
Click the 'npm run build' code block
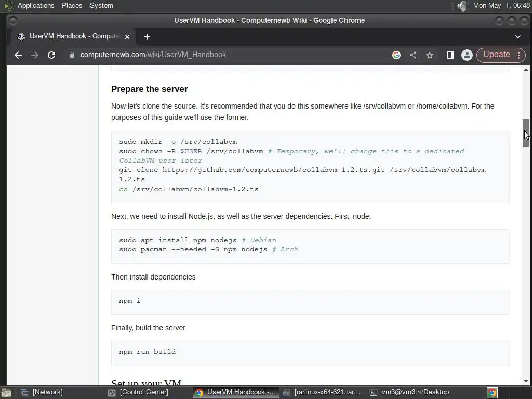310,353
